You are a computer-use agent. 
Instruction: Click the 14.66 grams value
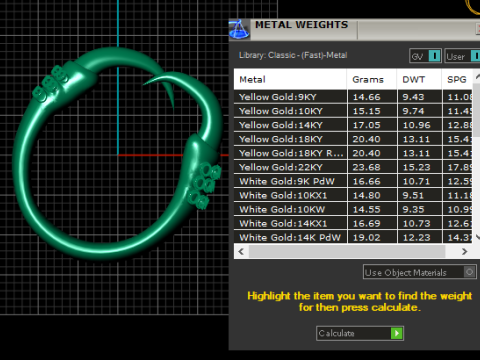pyautogui.click(x=367, y=97)
